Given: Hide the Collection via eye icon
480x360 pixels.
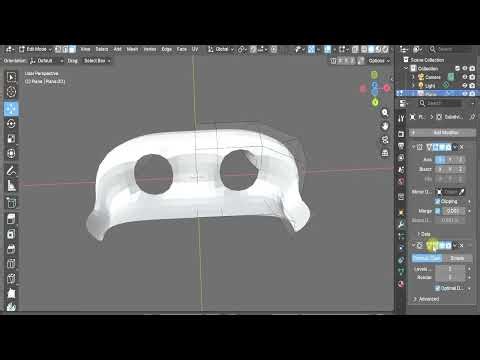Looking at the screenshot, I should pos(465,68).
